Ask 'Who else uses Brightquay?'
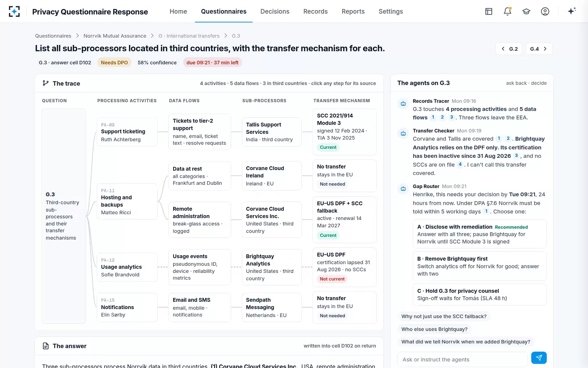588x368 pixels. tap(434, 329)
